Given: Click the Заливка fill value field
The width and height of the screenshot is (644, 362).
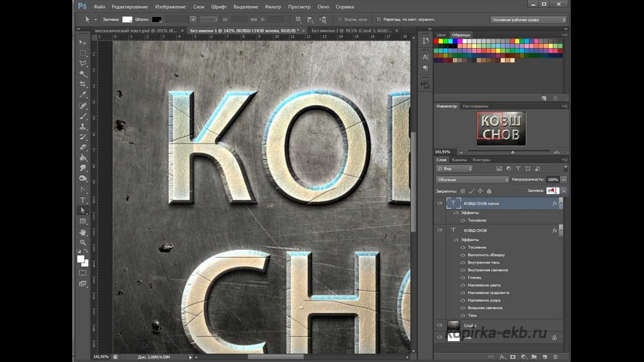Looking at the screenshot, I should [553, 191].
